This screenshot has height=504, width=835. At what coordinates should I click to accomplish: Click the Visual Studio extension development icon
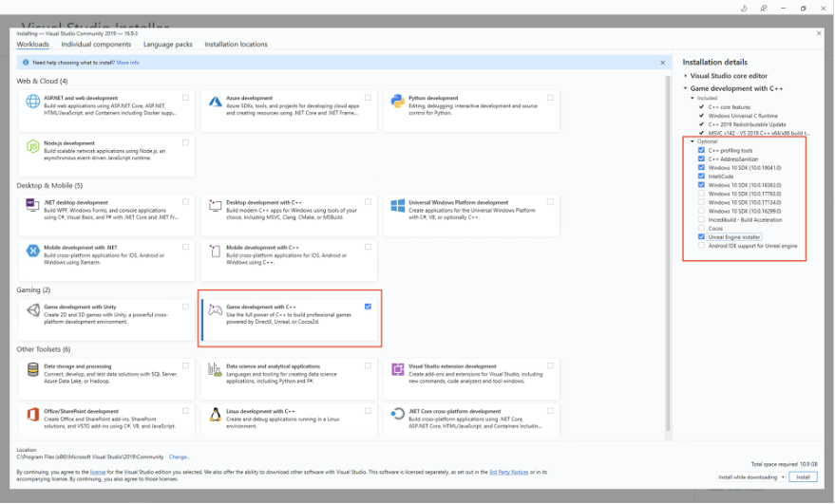coord(397,369)
